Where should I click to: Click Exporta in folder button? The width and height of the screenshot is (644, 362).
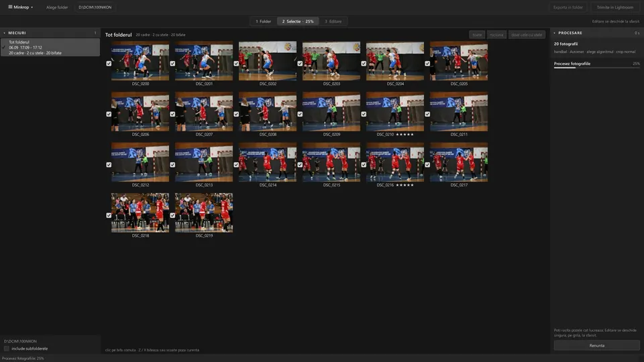click(568, 7)
